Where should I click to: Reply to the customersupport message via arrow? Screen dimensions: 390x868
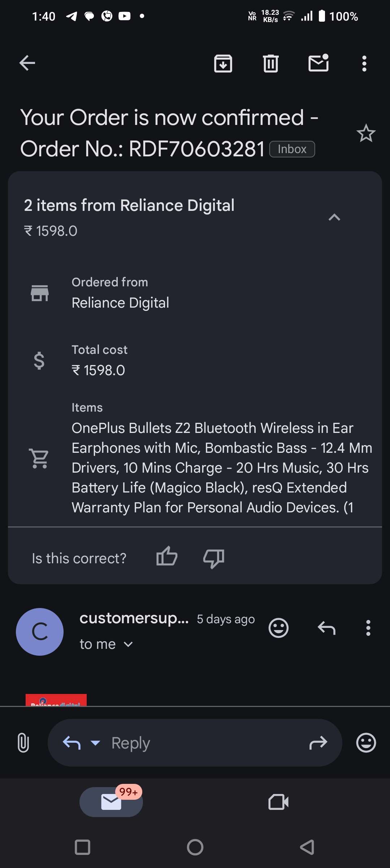click(x=326, y=628)
